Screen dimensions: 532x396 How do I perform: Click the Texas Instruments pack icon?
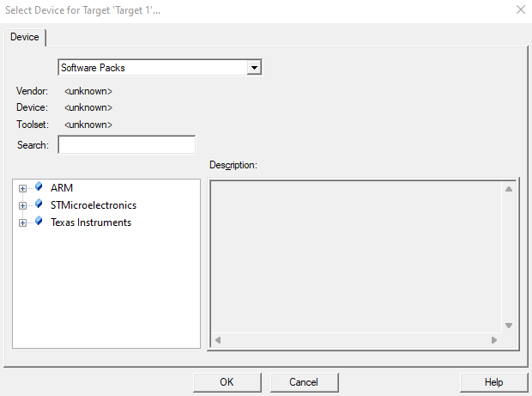(39, 222)
